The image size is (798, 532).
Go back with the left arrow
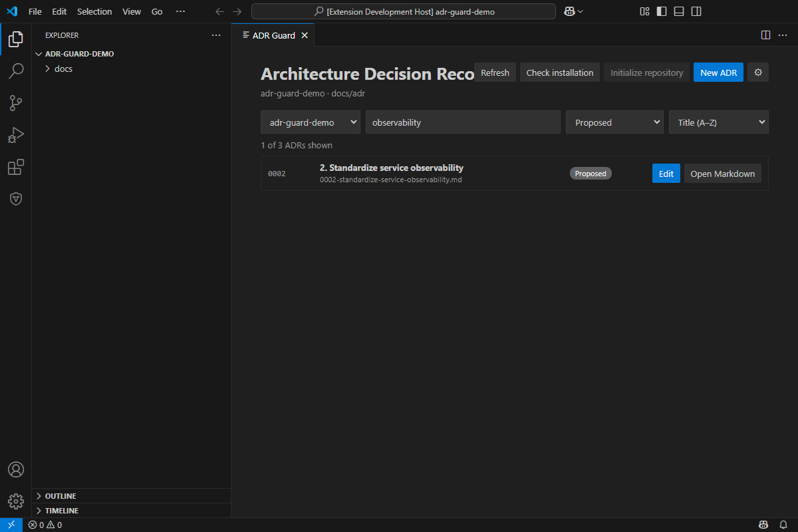(220, 11)
